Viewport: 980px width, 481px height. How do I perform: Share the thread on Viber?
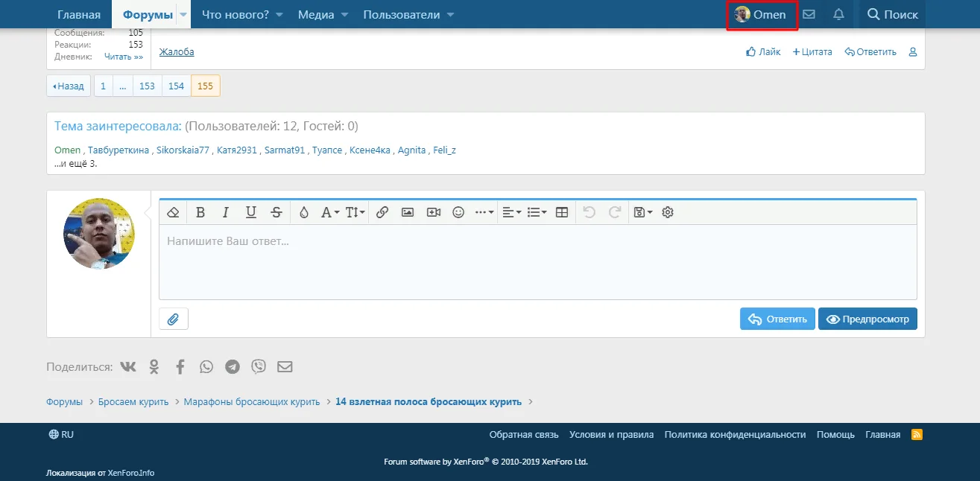point(259,366)
